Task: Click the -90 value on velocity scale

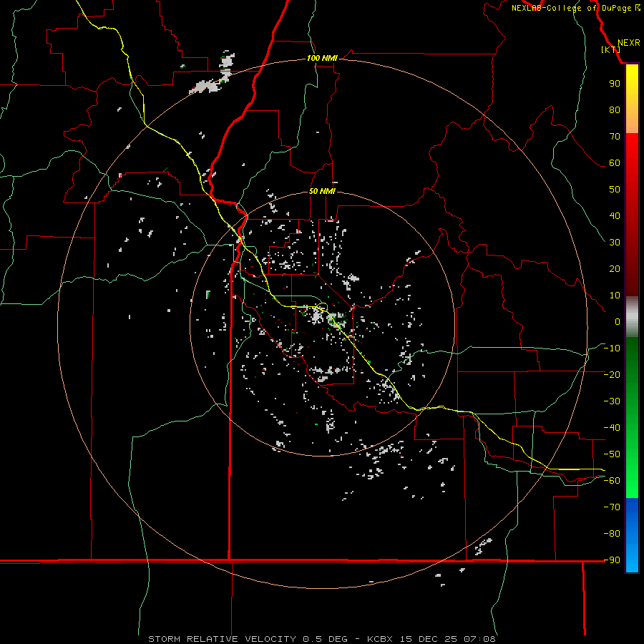Action: (612, 560)
